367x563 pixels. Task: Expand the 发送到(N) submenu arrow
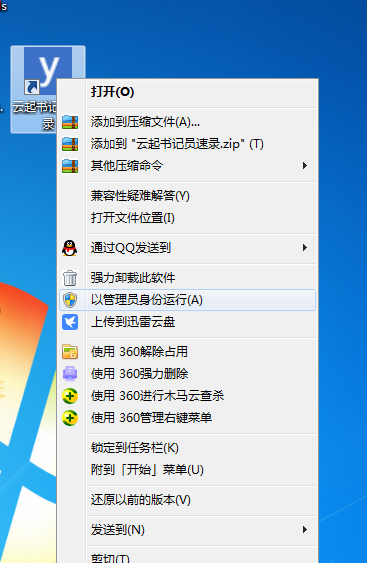305,530
